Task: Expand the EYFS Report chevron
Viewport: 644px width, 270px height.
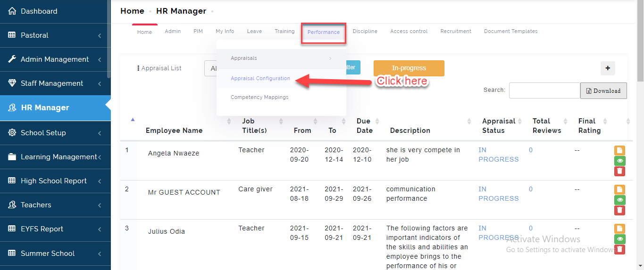Action: (x=100, y=229)
